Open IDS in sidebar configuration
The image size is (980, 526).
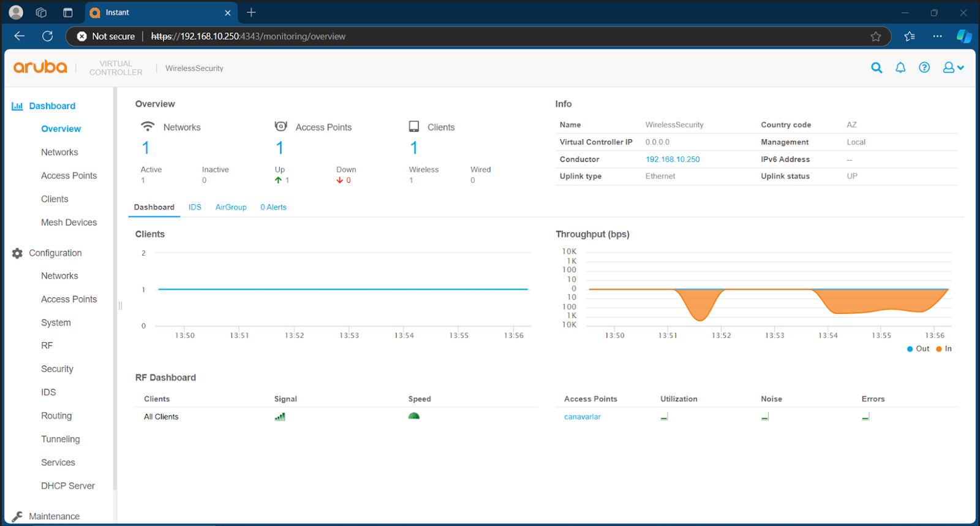tap(48, 392)
